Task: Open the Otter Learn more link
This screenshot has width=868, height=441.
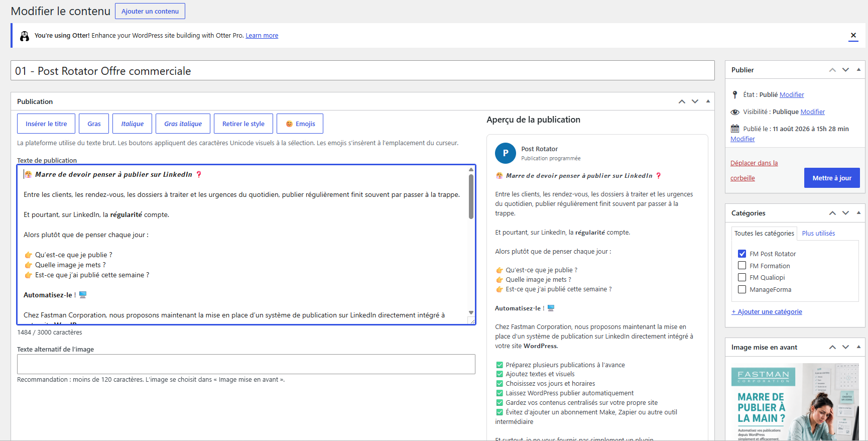Action: (262, 36)
